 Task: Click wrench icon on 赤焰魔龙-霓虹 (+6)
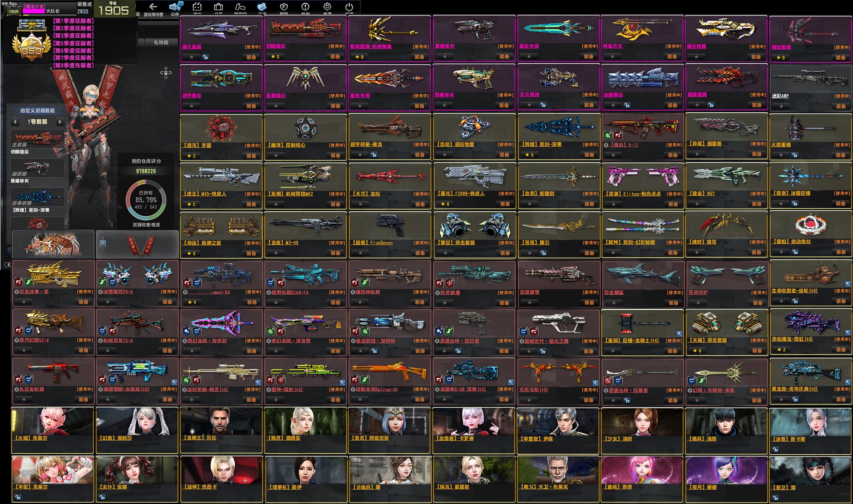(848, 332)
